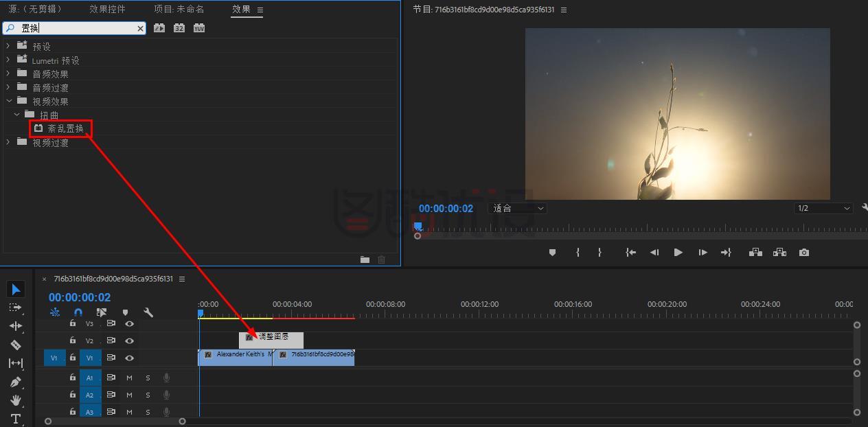
Task: Open timeline display settings wrench
Action: (x=148, y=312)
